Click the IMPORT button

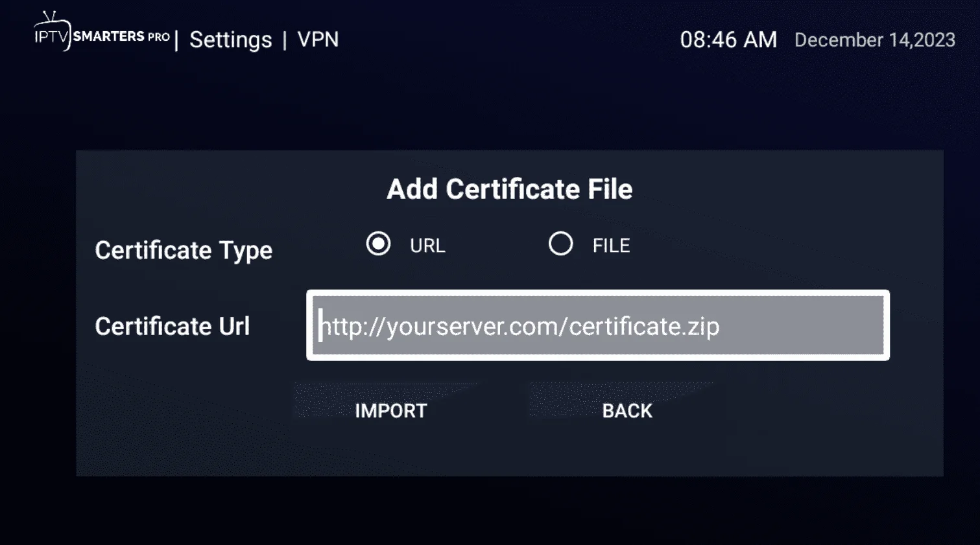pyautogui.click(x=390, y=411)
